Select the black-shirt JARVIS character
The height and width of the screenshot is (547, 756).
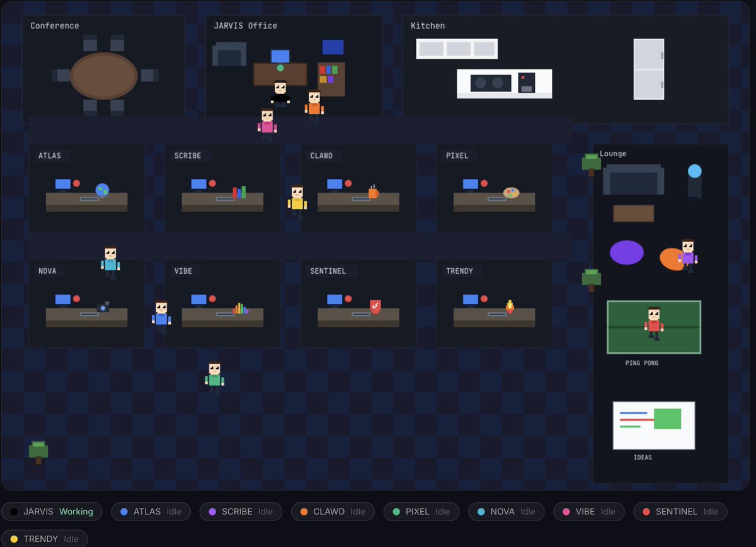[x=280, y=94]
